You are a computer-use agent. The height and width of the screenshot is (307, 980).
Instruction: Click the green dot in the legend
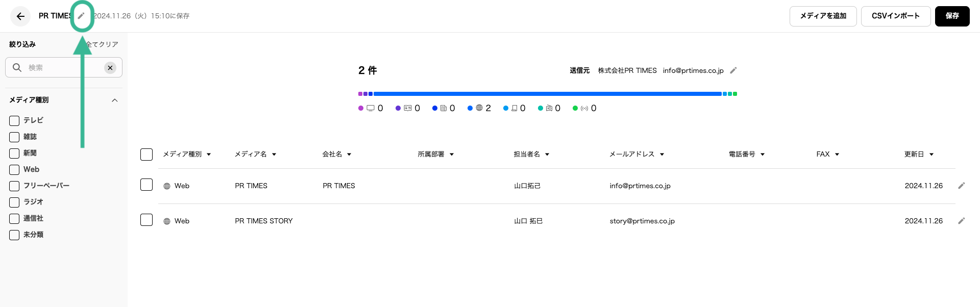click(x=575, y=108)
